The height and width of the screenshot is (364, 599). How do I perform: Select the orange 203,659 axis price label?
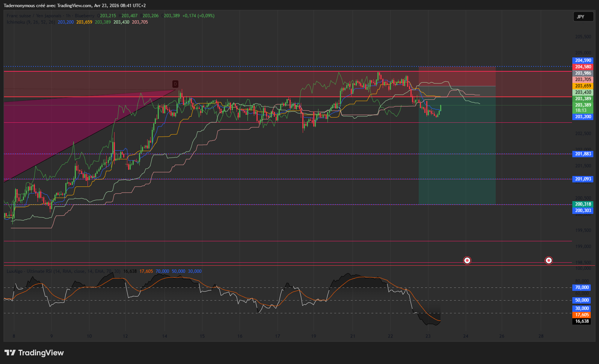point(583,86)
